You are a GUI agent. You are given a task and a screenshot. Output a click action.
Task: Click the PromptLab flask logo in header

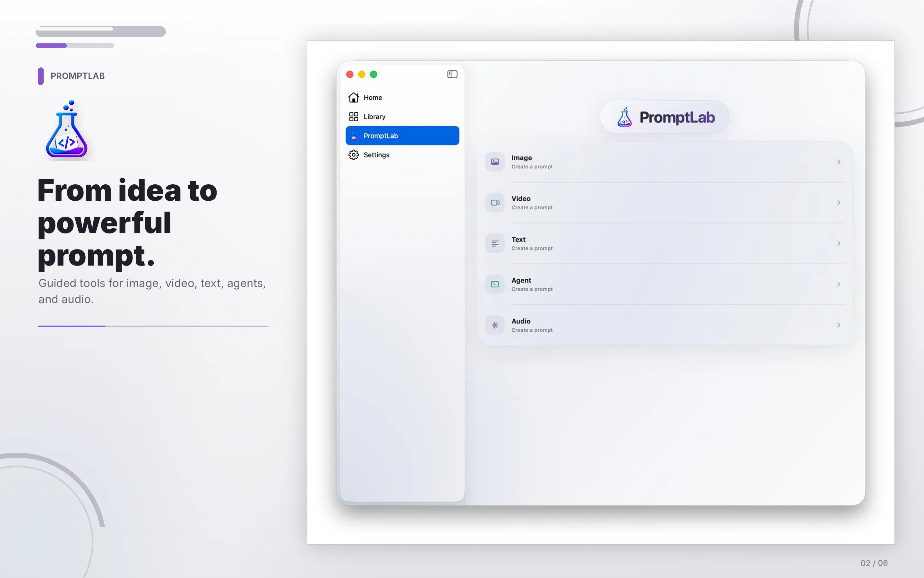pos(625,117)
